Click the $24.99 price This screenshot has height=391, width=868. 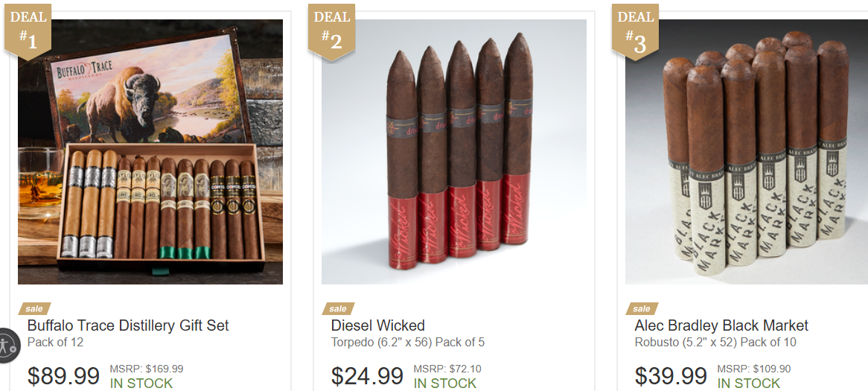point(367,376)
